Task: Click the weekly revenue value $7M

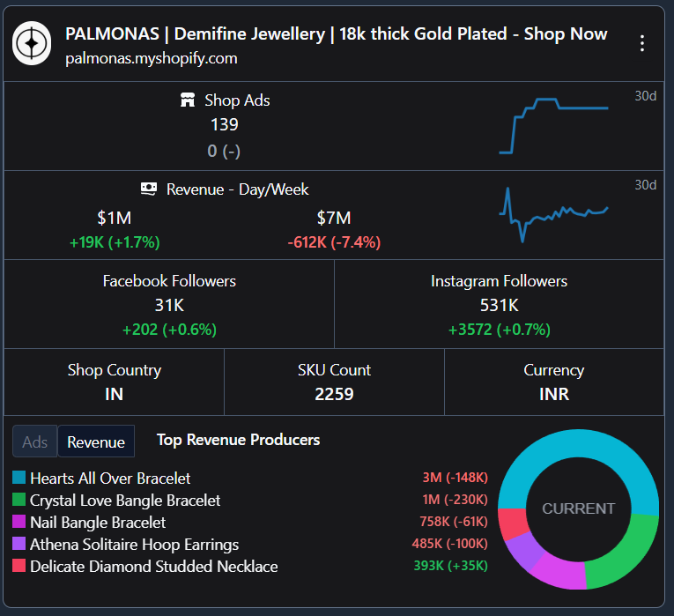Action: [334, 218]
